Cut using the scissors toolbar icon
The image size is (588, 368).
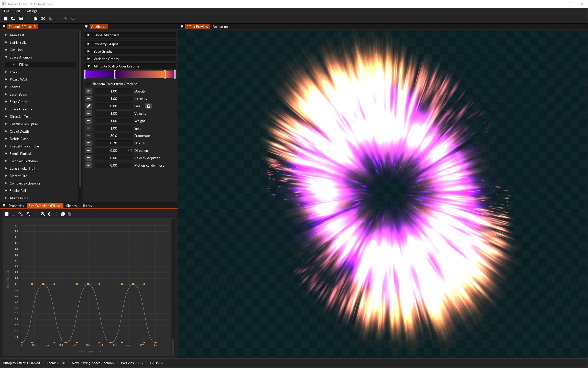tap(43, 18)
